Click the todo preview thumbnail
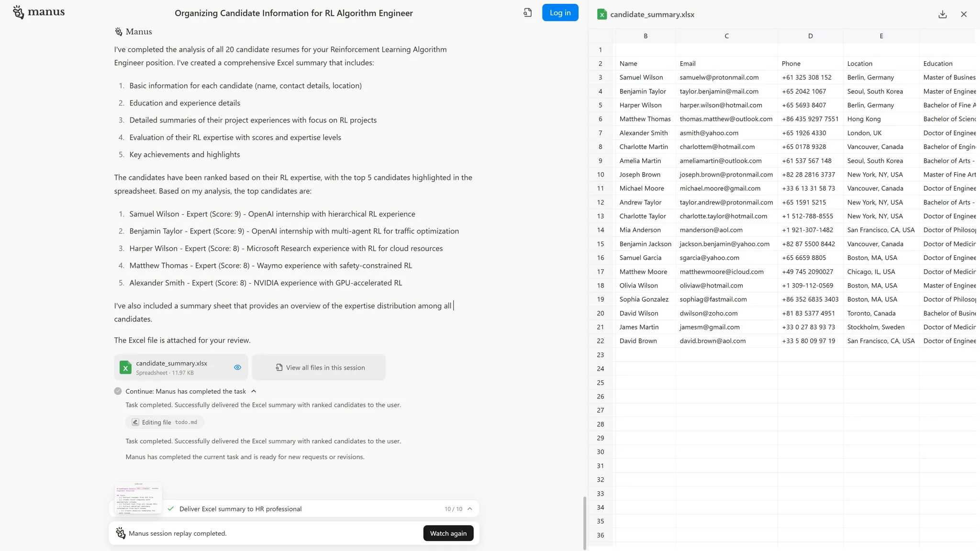The image size is (980, 551). (138, 497)
